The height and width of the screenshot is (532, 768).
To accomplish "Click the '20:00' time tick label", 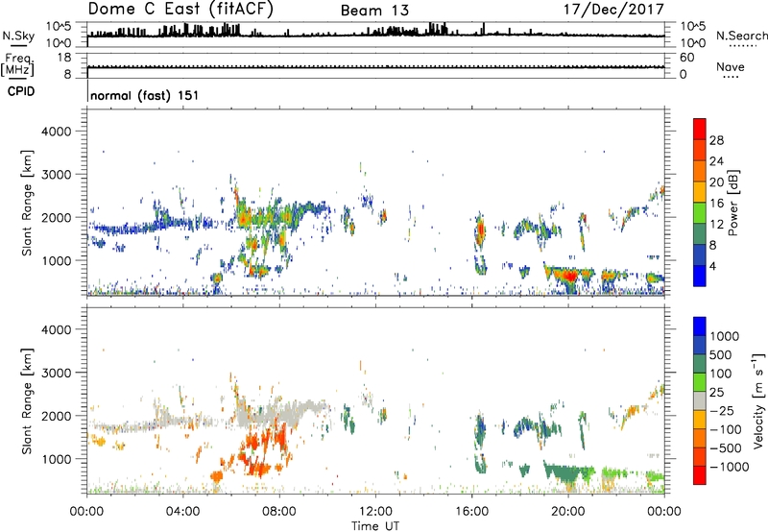I will [567, 512].
